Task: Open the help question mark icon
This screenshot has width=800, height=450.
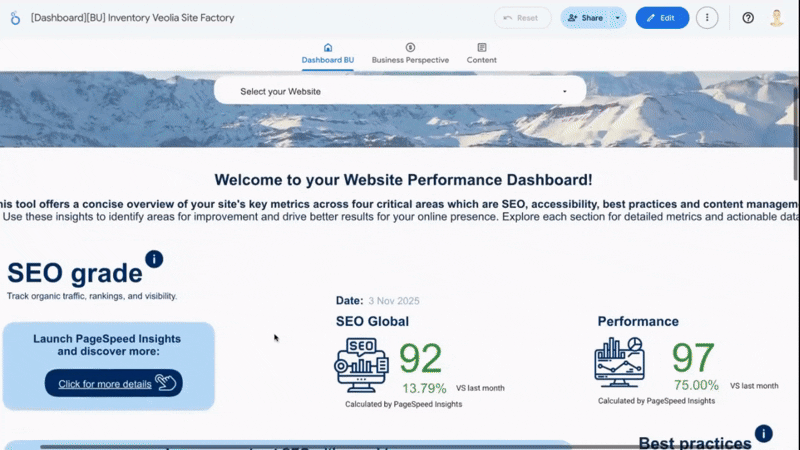Action: tap(748, 18)
